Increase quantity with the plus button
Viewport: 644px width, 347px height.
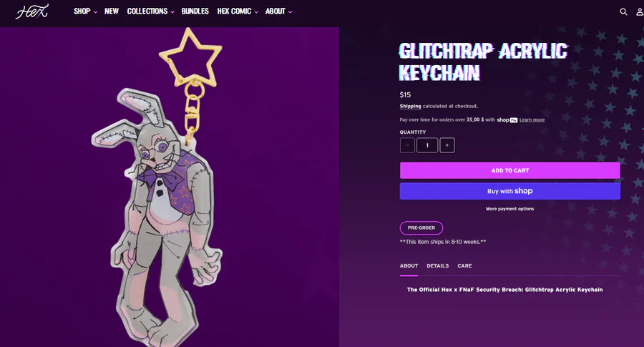coord(447,145)
